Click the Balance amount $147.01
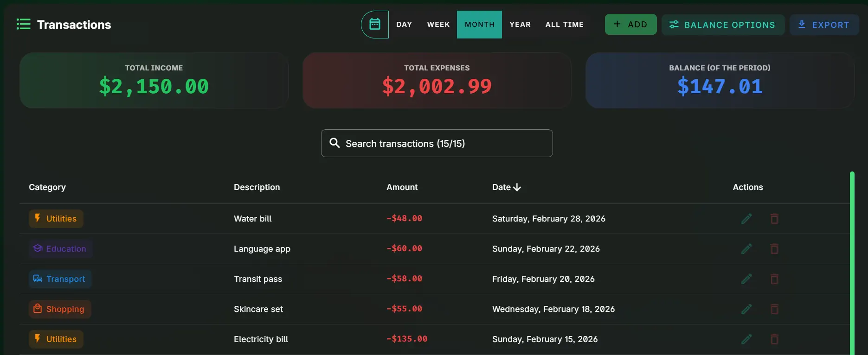Image resolution: width=868 pixels, height=355 pixels. point(720,87)
